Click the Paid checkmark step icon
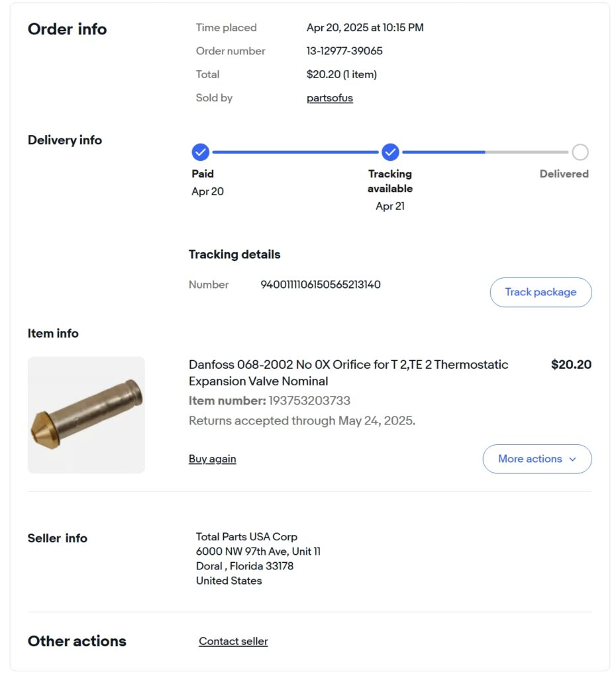 tap(200, 152)
